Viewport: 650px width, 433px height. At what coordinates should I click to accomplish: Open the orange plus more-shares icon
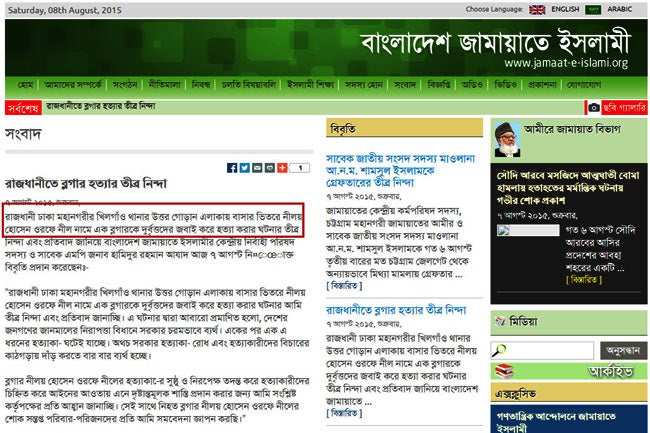282,168
